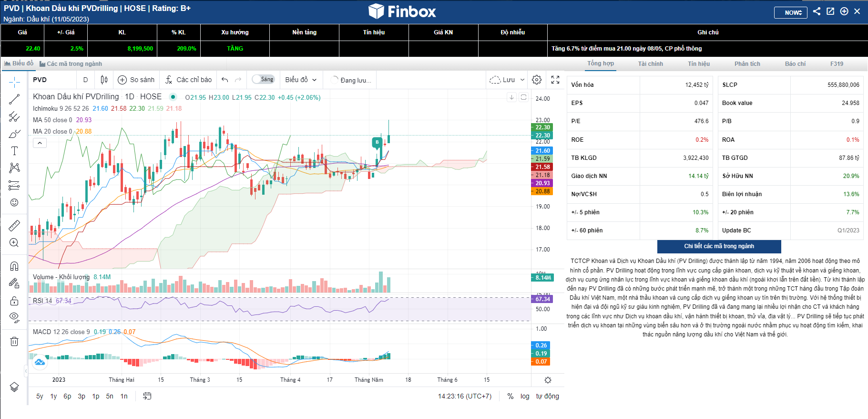Set chart range to 6p
868x419 pixels.
coord(67,396)
